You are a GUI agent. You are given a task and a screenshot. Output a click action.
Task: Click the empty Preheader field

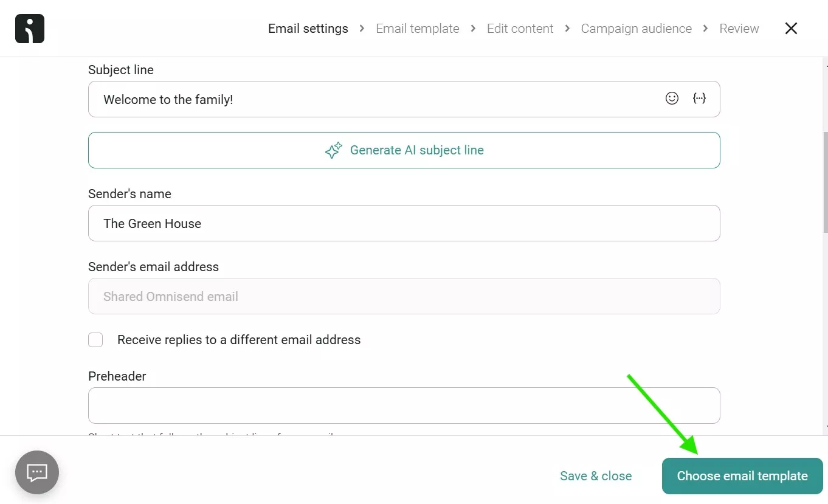404,406
